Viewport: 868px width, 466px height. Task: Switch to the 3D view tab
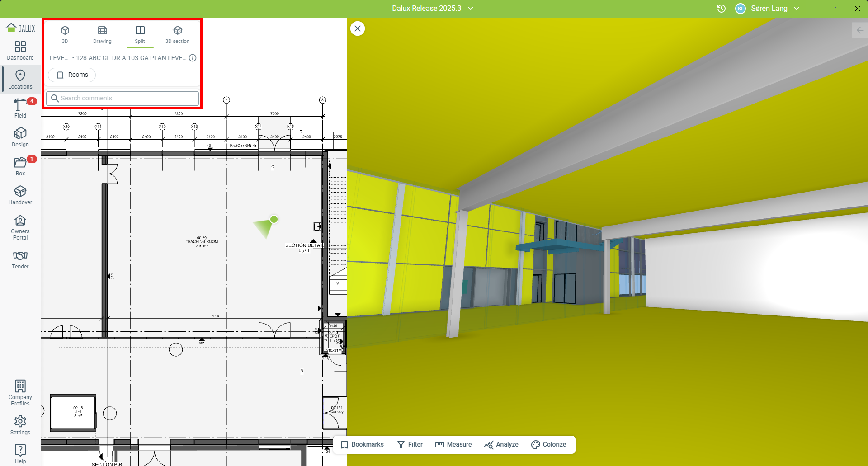coord(65,34)
